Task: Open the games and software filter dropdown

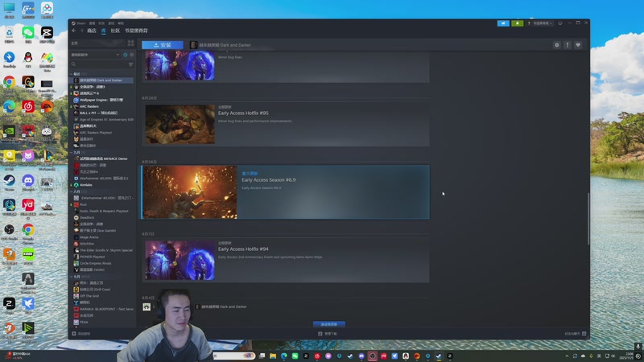Action: (x=95, y=55)
